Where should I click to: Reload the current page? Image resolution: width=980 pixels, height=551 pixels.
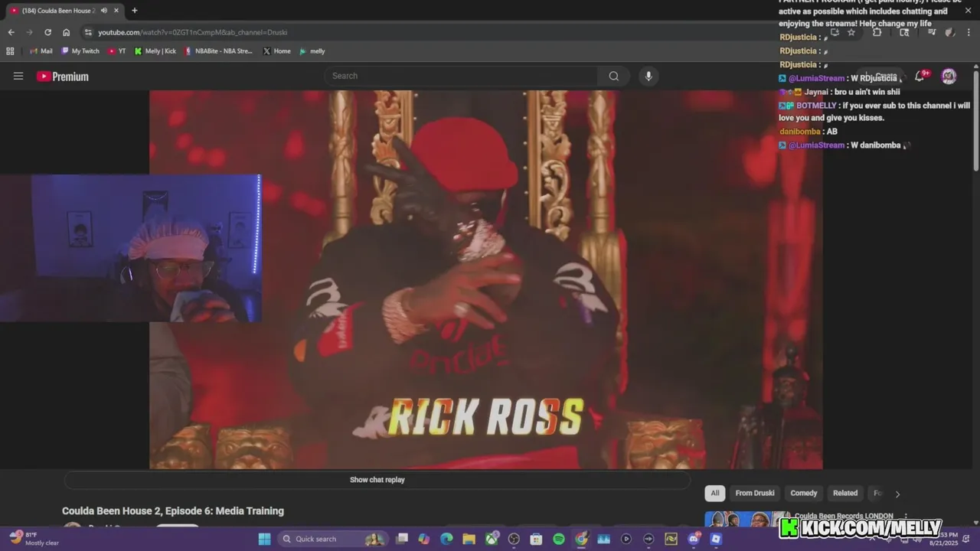point(47,32)
